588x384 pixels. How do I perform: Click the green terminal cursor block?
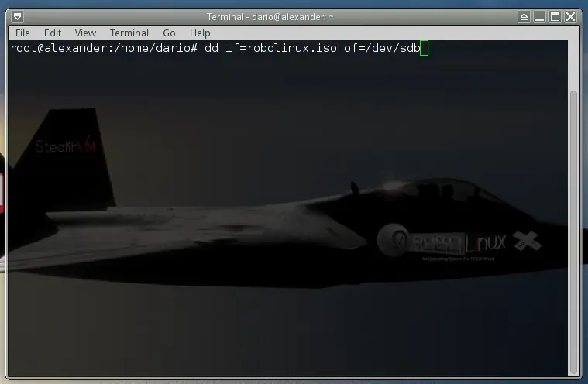[424, 48]
